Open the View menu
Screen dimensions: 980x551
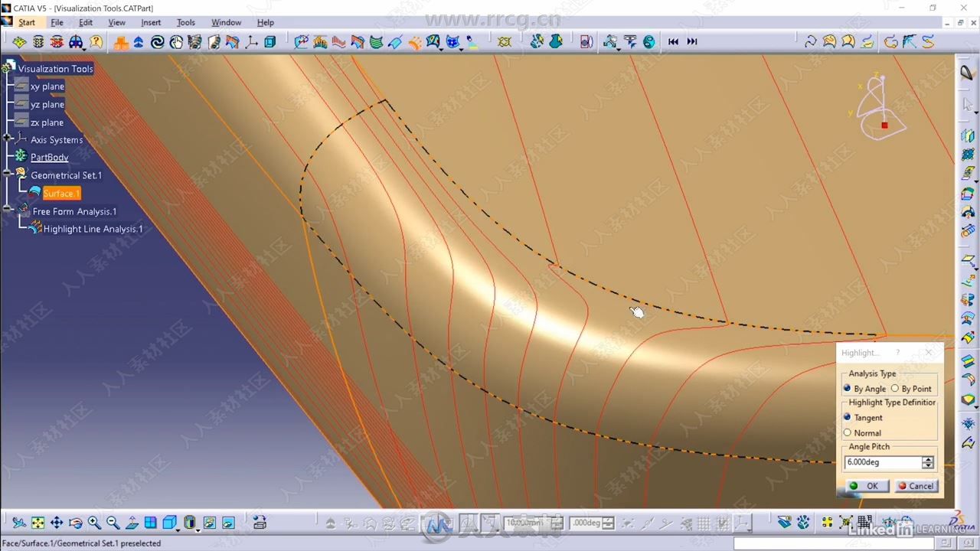116,22
